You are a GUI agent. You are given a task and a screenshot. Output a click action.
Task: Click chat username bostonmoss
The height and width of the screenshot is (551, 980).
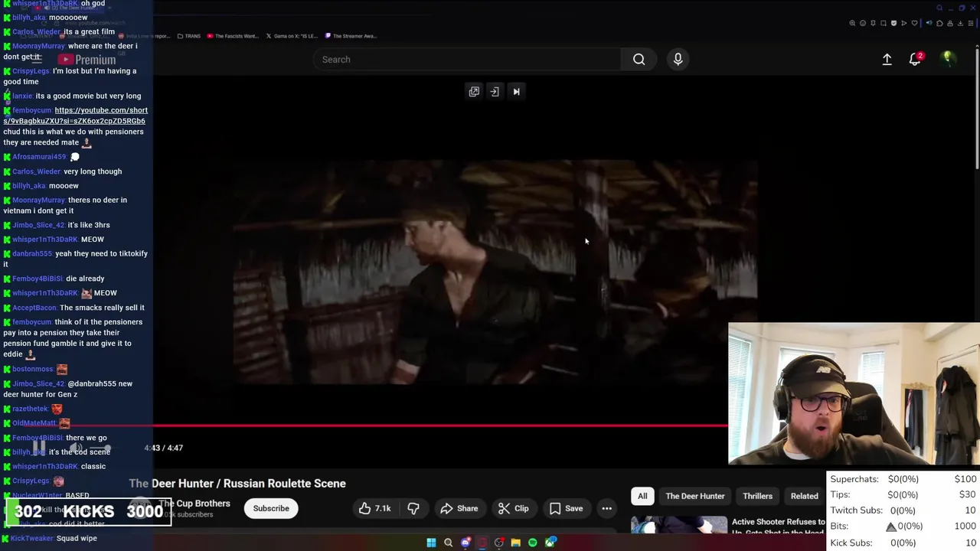(32, 369)
